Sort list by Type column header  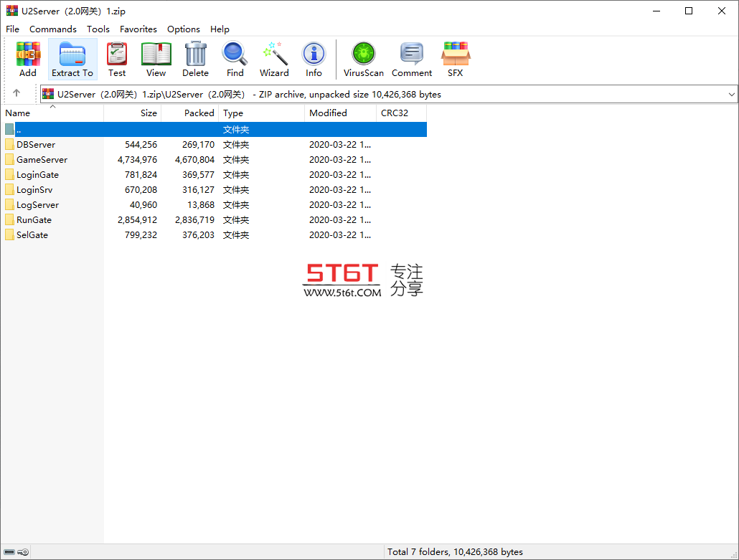(262, 113)
